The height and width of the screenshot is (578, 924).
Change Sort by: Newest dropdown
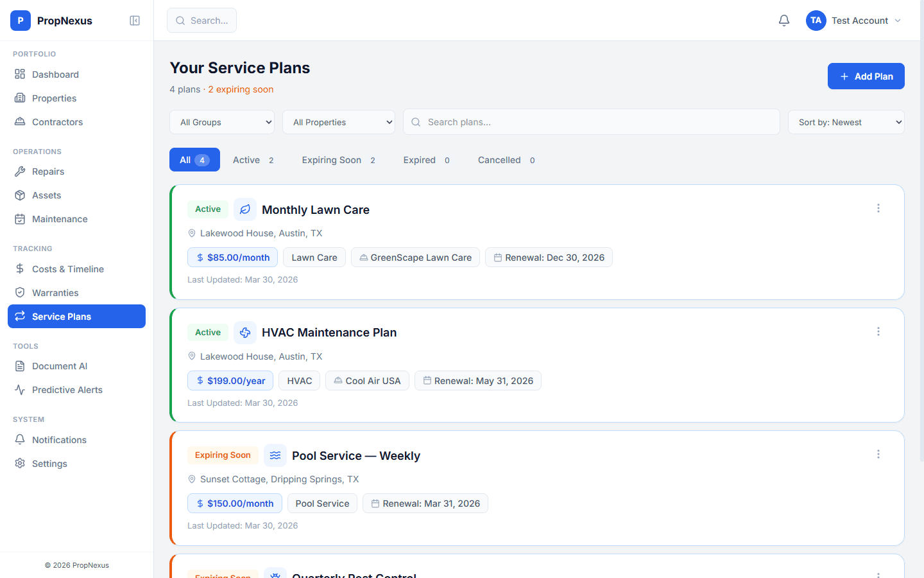[x=846, y=121]
